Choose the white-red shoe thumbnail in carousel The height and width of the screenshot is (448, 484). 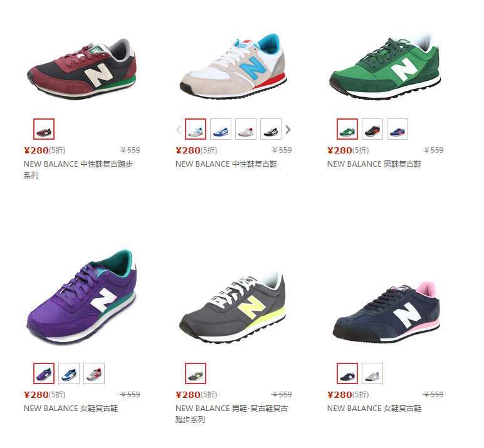246,129
